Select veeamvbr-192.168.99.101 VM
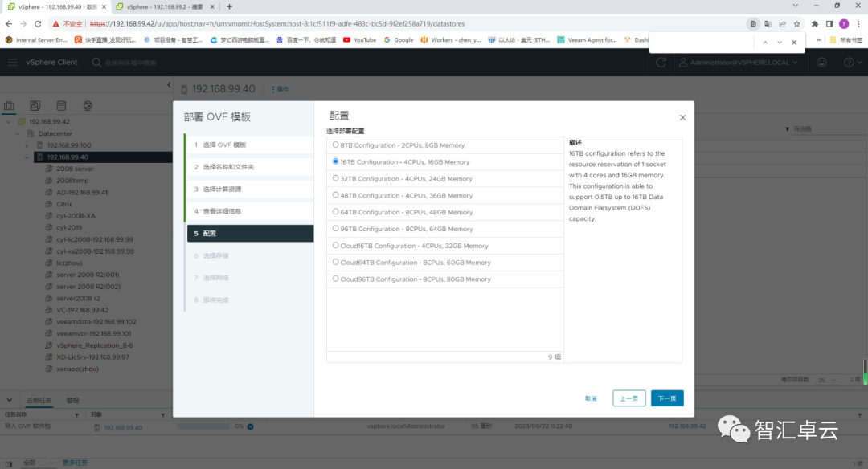 point(93,333)
